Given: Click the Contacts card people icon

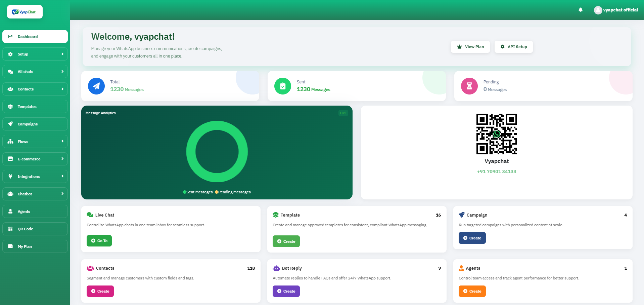Looking at the screenshot, I should point(90,268).
